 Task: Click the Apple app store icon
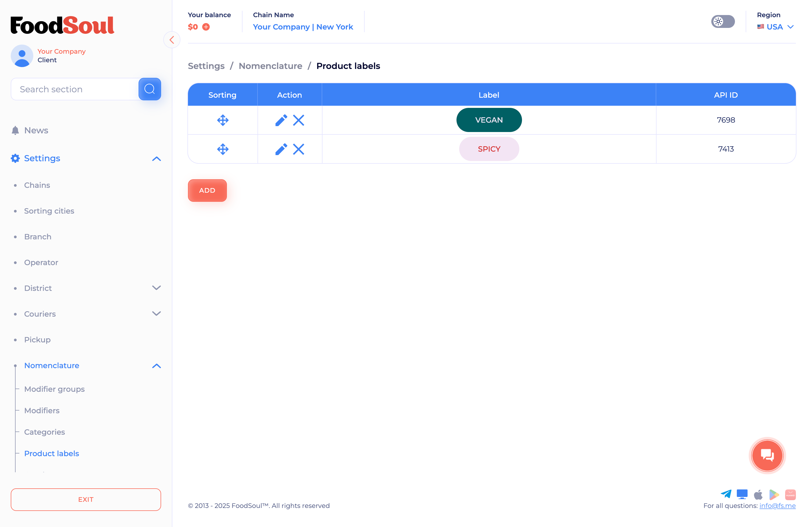(x=758, y=494)
